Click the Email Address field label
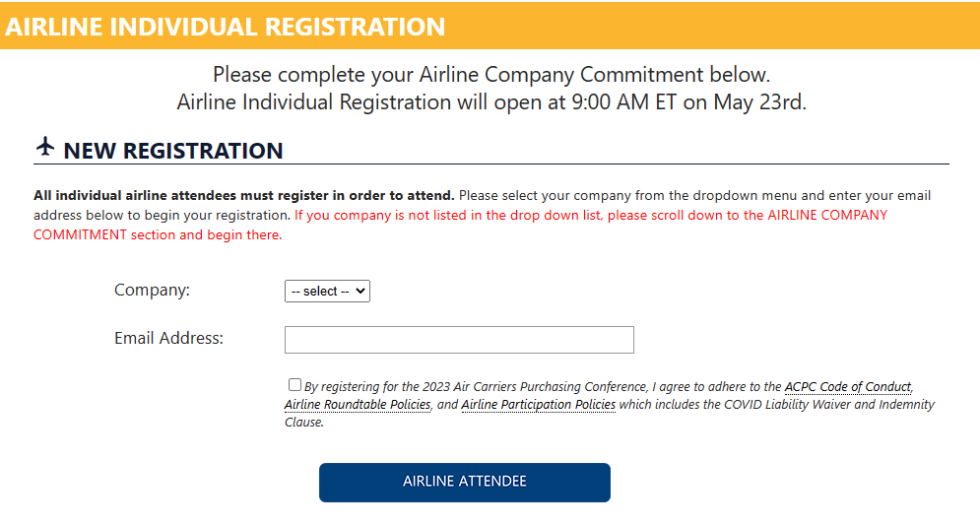 point(168,338)
